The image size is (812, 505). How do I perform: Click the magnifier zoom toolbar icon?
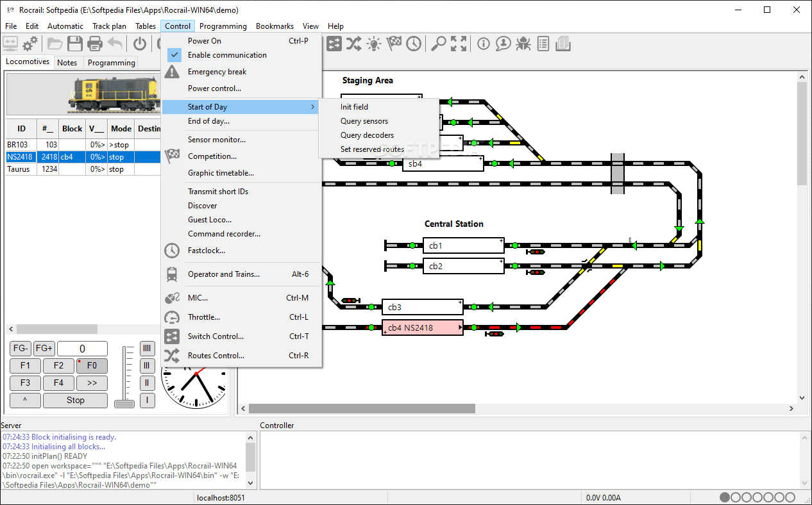click(439, 44)
